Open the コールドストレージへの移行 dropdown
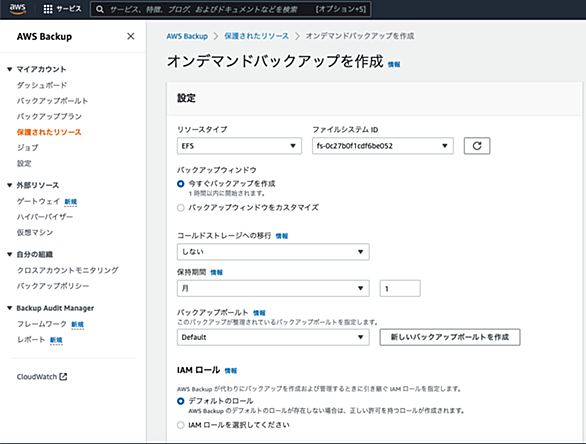 (x=273, y=252)
